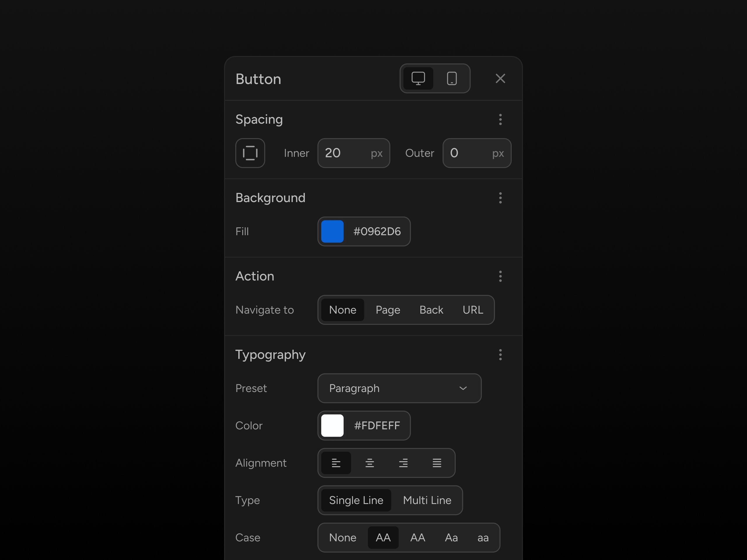The width and height of the screenshot is (747, 560).
Task: Switch to desktop device preview
Action: tap(418, 78)
